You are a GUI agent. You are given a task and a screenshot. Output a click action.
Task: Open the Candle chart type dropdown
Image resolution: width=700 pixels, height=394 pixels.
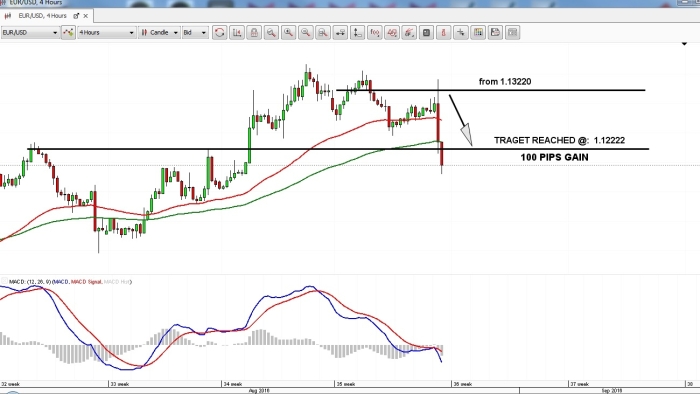(x=159, y=33)
